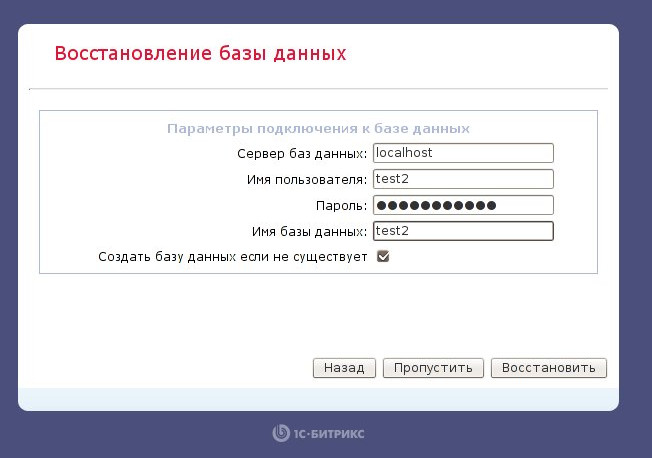Click the horizontal divider line under heading
Image resolution: width=652 pixels, height=458 pixels.
pos(319,89)
